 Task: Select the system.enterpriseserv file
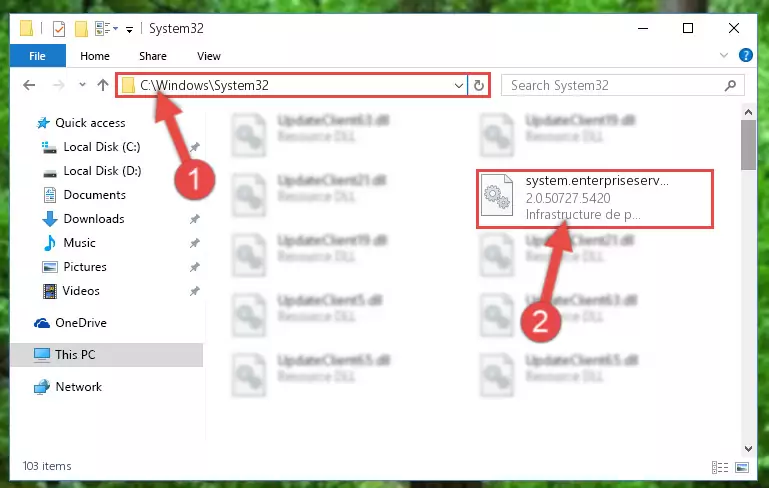coord(594,199)
